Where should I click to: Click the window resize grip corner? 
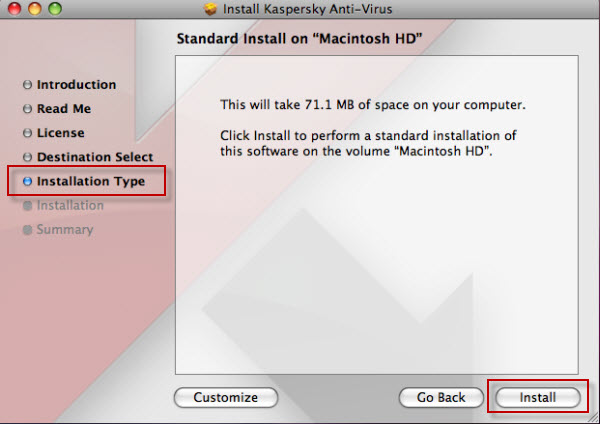pyautogui.click(x=593, y=418)
